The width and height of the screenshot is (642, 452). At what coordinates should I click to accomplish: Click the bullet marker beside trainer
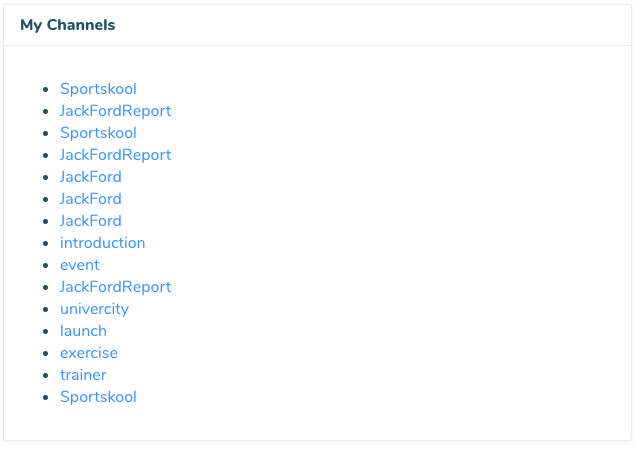46,376
